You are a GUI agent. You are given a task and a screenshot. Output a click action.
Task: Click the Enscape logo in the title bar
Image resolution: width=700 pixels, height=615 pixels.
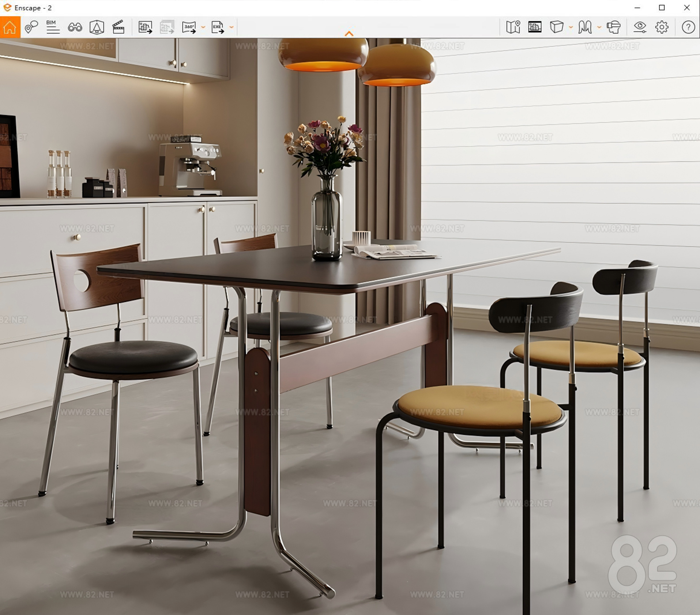[8, 8]
